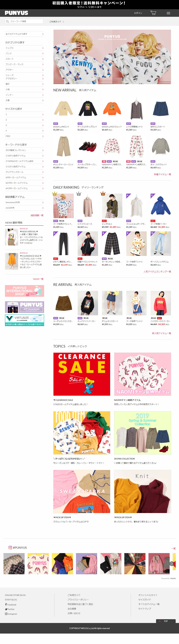The width and height of the screenshot is (179, 644).
Task: Open the PUNYUS International Shop banner
Action: click(24, 291)
